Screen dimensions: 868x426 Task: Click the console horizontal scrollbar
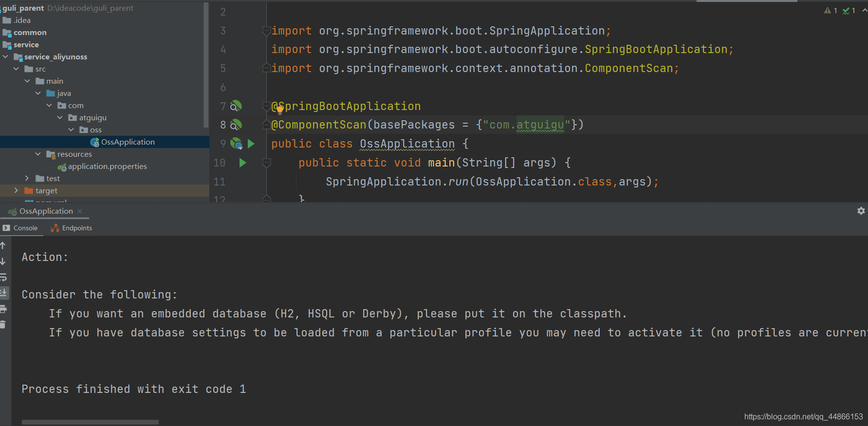coord(90,422)
